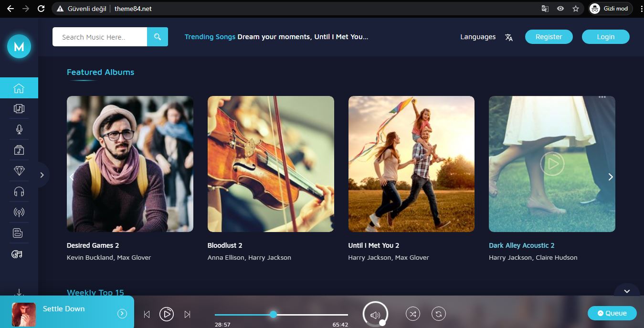Open the tag music sidebar icon
The height and width of the screenshot is (328, 644).
(x=17, y=254)
